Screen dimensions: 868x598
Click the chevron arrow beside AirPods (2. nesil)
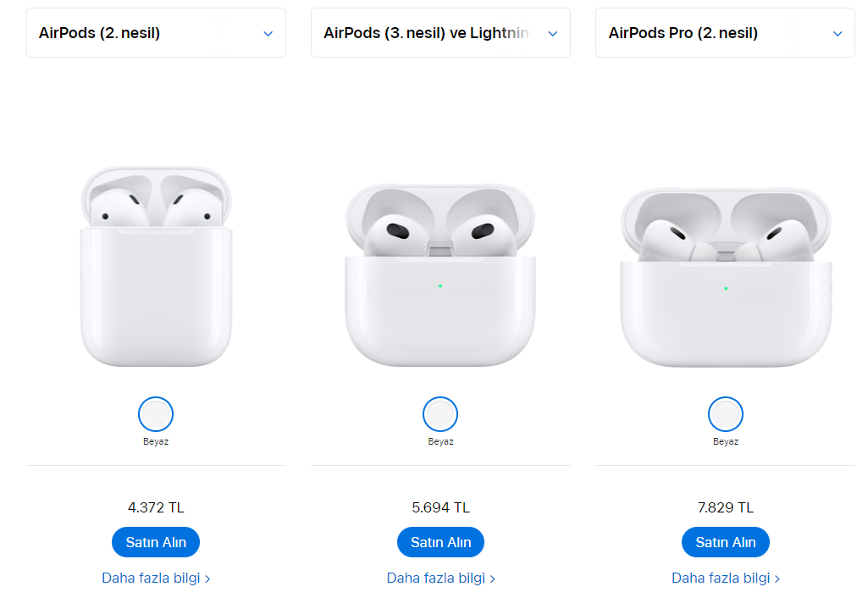tap(268, 34)
